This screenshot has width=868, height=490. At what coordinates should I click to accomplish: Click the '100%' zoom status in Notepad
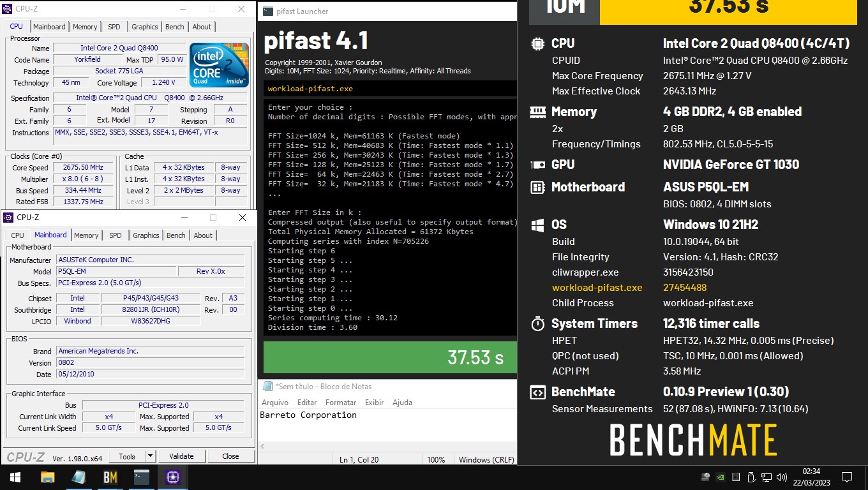436,459
